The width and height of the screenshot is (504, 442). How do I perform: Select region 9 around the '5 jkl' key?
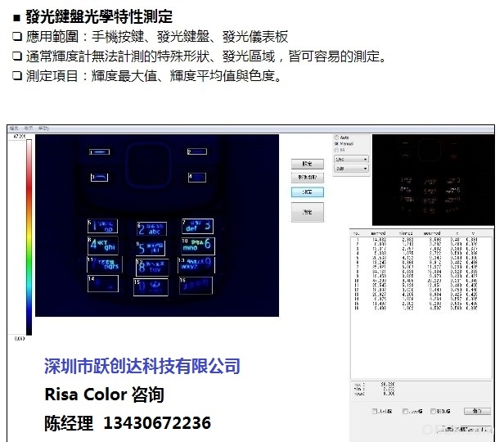tap(151, 248)
